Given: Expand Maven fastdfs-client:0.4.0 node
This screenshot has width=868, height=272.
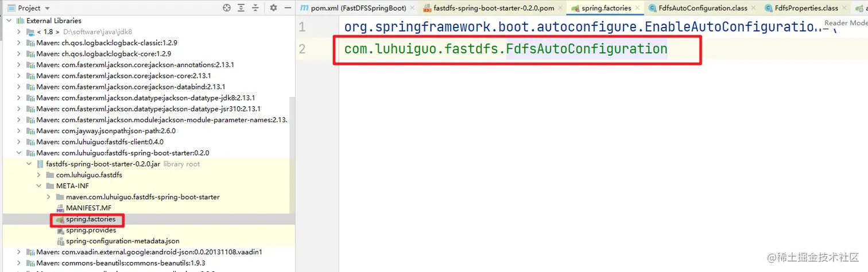Looking at the screenshot, I should click(20, 142).
